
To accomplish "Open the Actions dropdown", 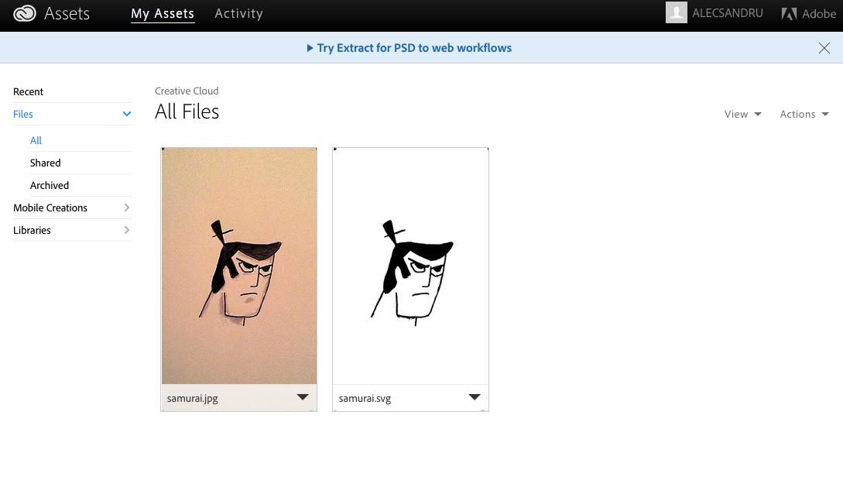I will 804,114.
